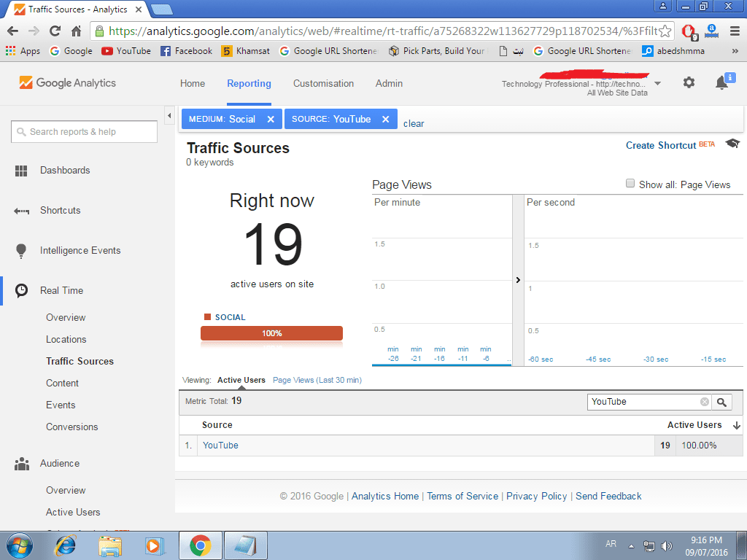Switch to the Customisation tab

[323, 83]
